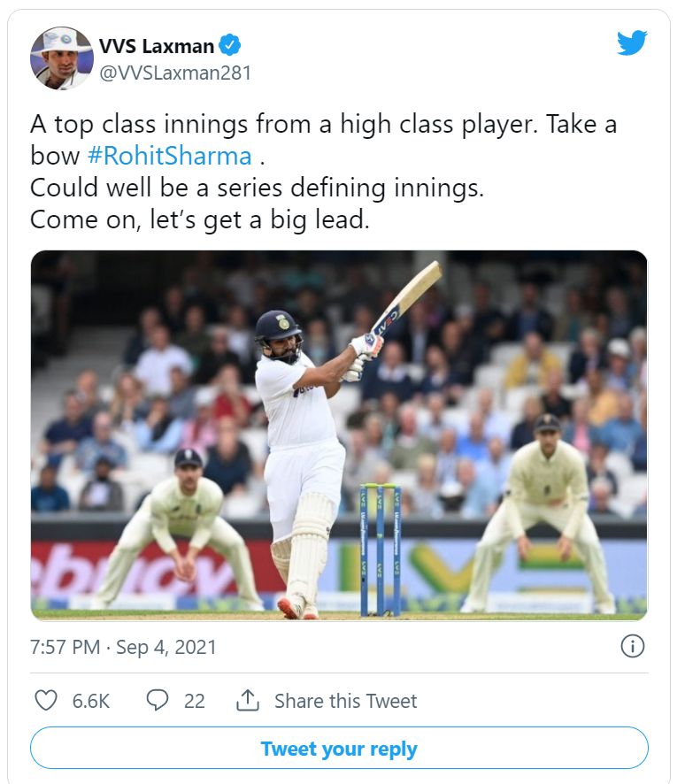Click the "Come on, let's get" line

click(199, 219)
